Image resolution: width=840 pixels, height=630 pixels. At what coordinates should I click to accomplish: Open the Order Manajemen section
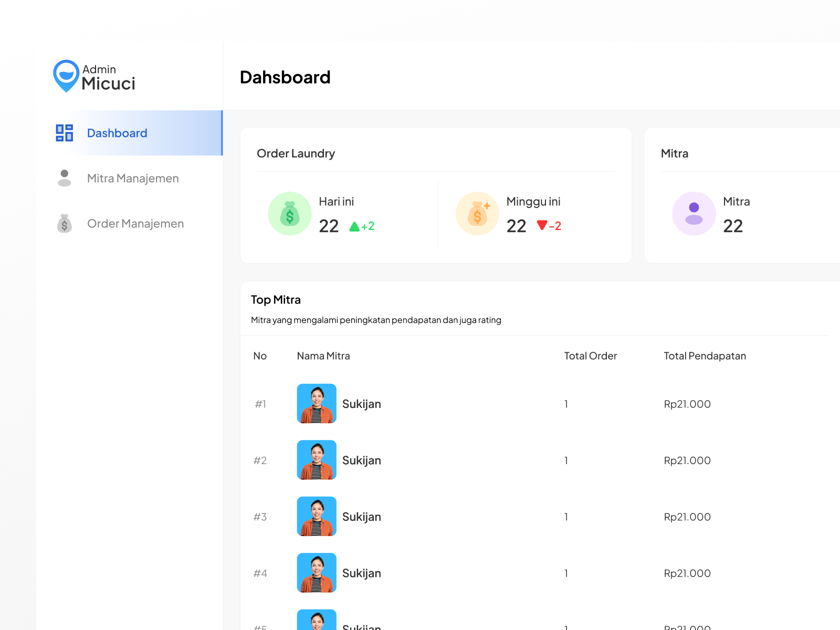click(x=135, y=223)
